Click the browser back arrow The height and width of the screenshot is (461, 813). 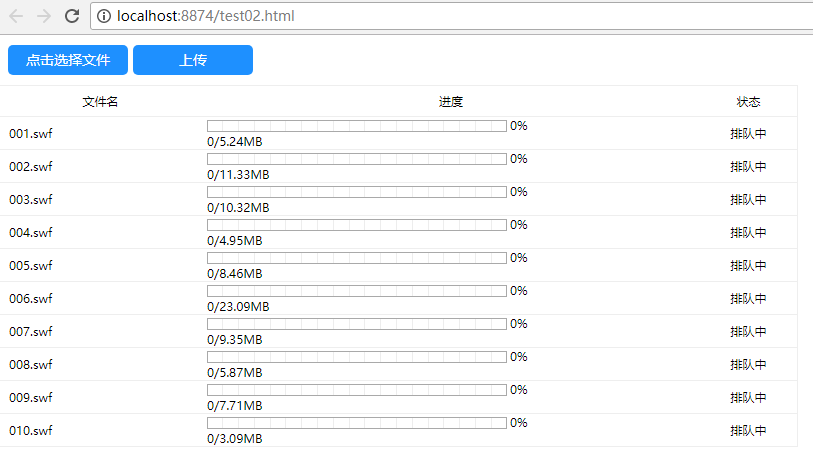16,16
